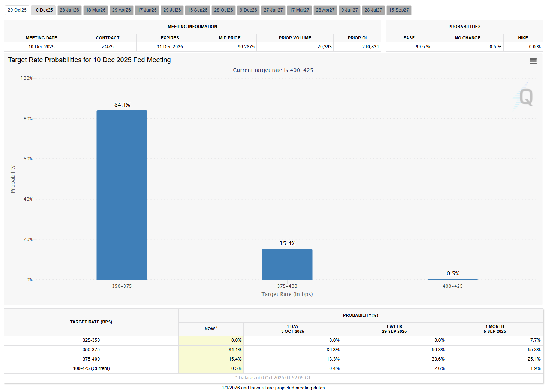Image resolution: width=546 pixels, height=392 pixels.
Task: Go to the 18 Mar26 meeting tab
Action: coord(96,10)
